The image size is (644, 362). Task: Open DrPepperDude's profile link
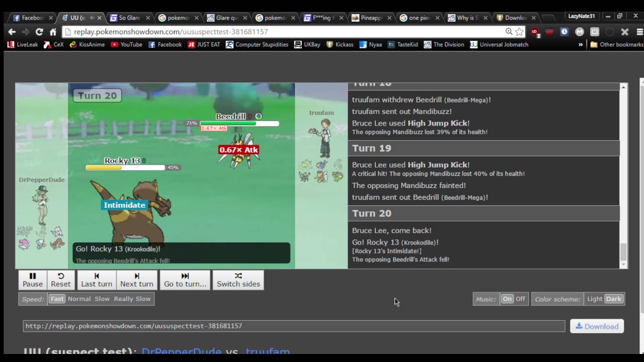pos(182,351)
